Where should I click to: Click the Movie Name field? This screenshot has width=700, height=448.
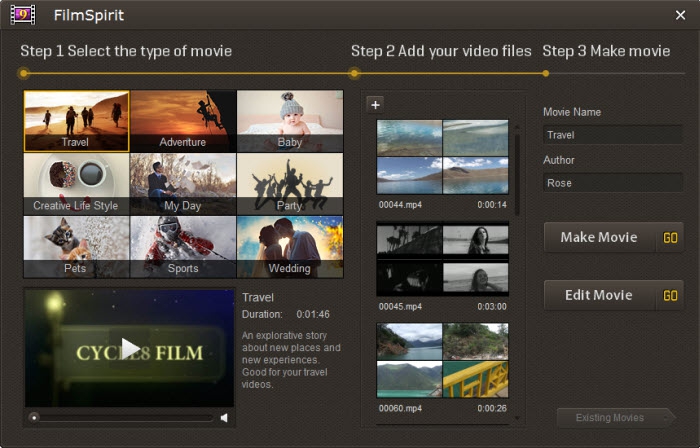click(x=612, y=135)
